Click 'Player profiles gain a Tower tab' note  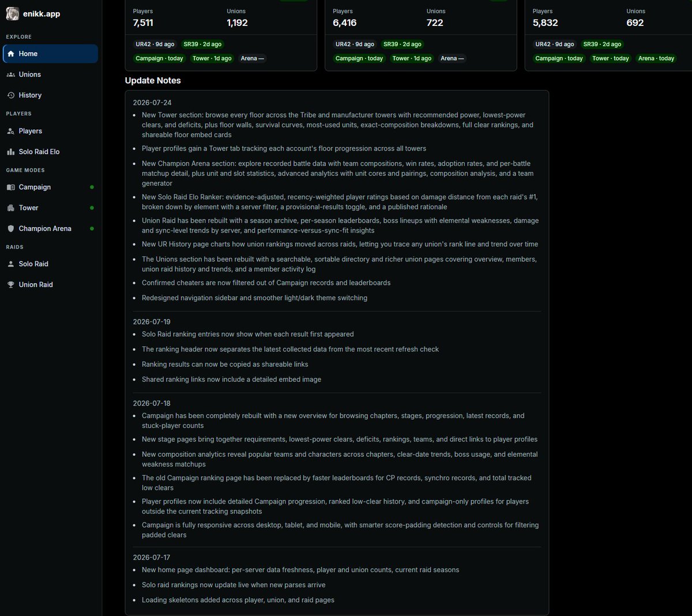284,149
